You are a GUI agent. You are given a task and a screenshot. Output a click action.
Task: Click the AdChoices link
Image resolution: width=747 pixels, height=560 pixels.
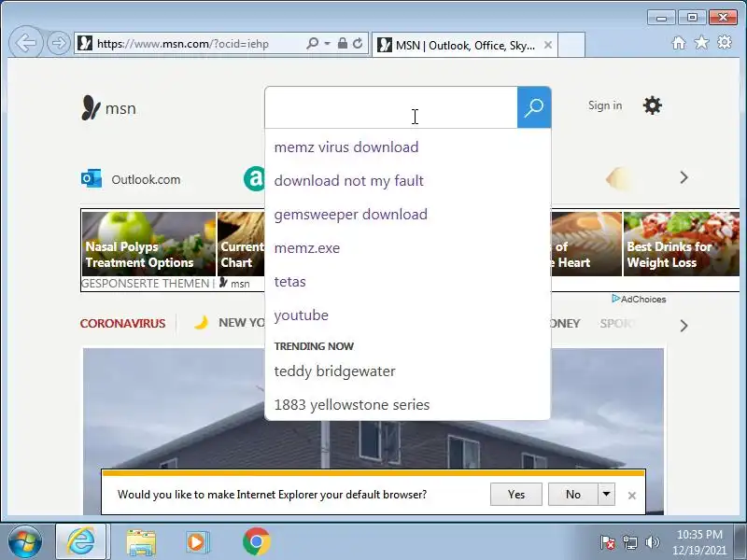[x=639, y=299]
